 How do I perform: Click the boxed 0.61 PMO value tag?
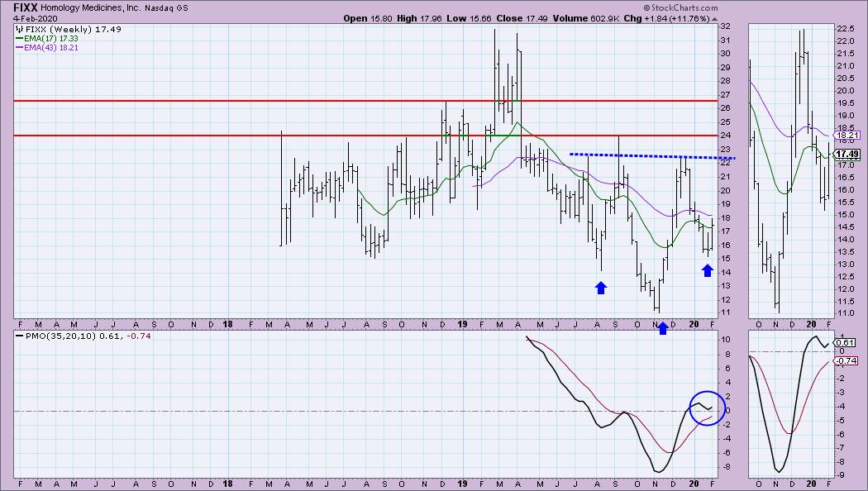pos(846,343)
